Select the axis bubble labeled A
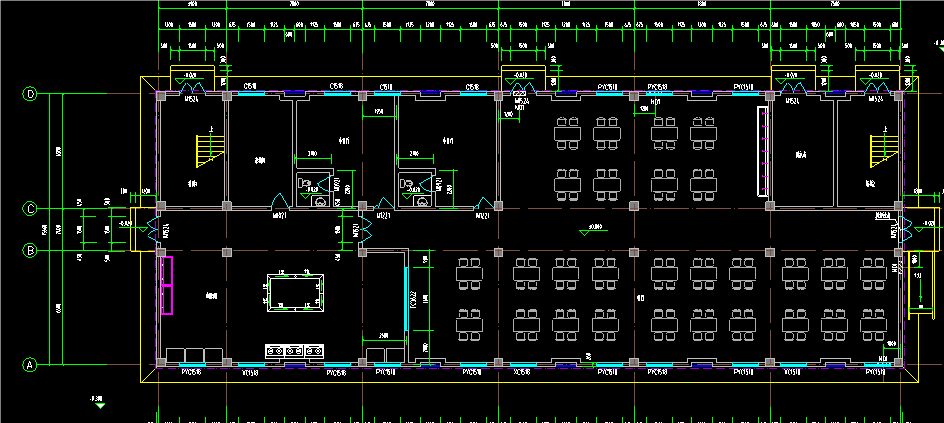 (x=29, y=365)
